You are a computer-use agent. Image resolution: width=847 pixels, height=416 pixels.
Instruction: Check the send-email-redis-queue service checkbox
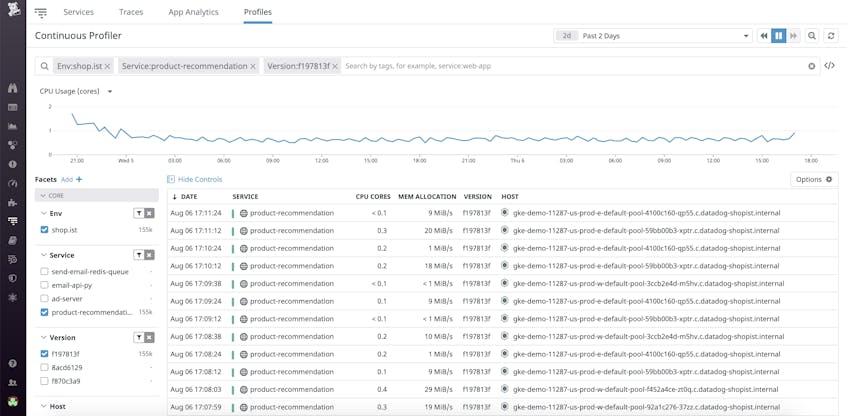pyautogui.click(x=45, y=272)
